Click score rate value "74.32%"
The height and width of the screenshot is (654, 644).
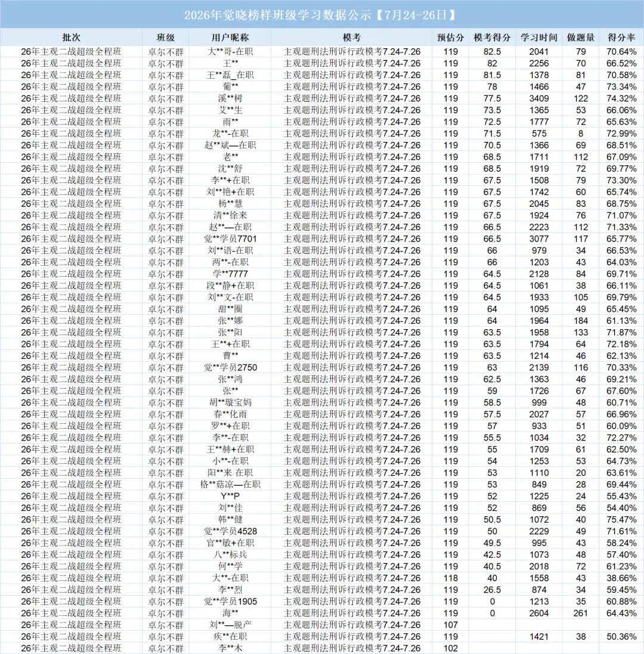point(621,98)
